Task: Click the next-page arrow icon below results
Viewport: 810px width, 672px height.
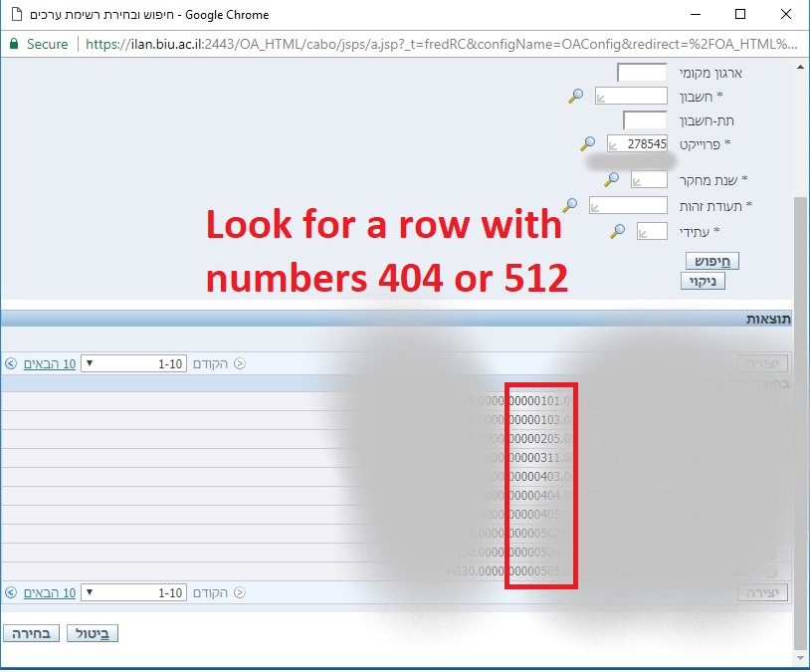Action: 10,592
